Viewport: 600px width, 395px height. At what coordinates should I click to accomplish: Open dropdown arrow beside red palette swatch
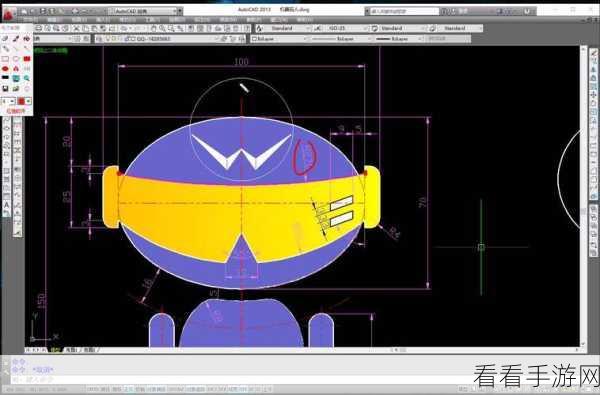click(x=28, y=101)
